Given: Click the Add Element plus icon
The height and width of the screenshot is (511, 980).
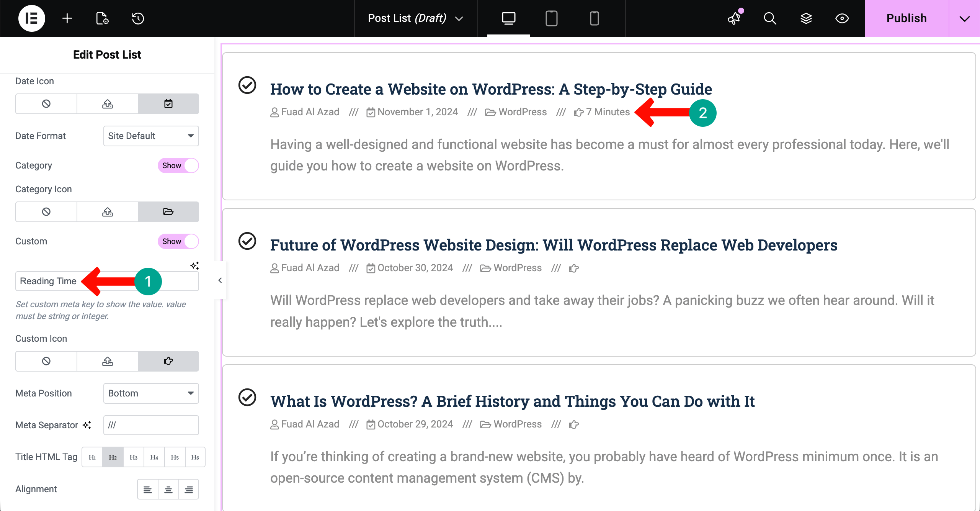Looking at the screenshot, I should [x=67, y=18].
